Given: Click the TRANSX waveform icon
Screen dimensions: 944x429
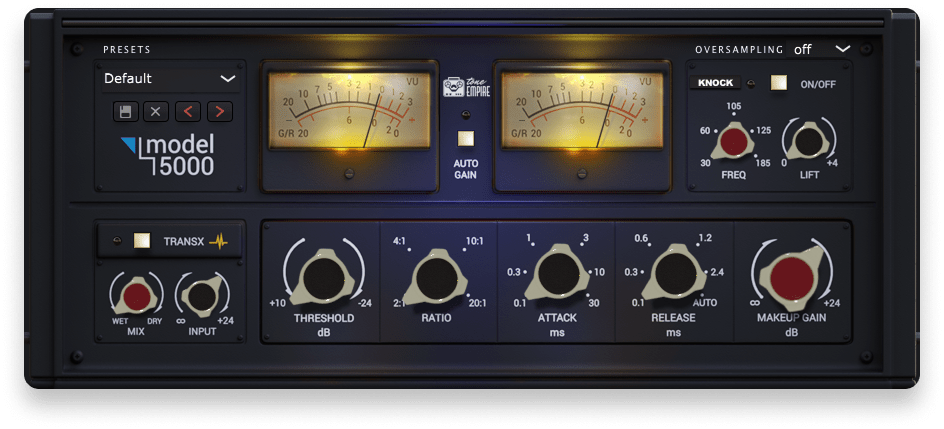Looking at the screenshot, I should 218,240.
